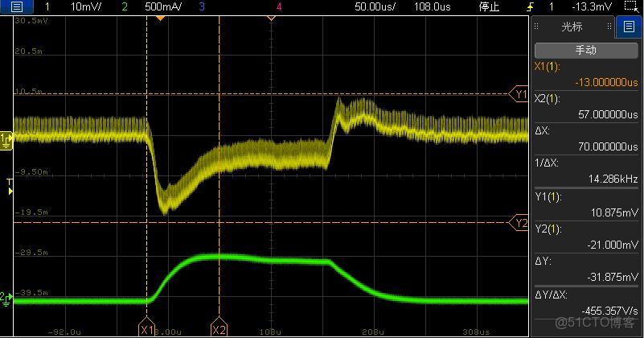Select the X1(1) cursor label
The width and height of the screenshot is (644, 338).
pos(547,67)
